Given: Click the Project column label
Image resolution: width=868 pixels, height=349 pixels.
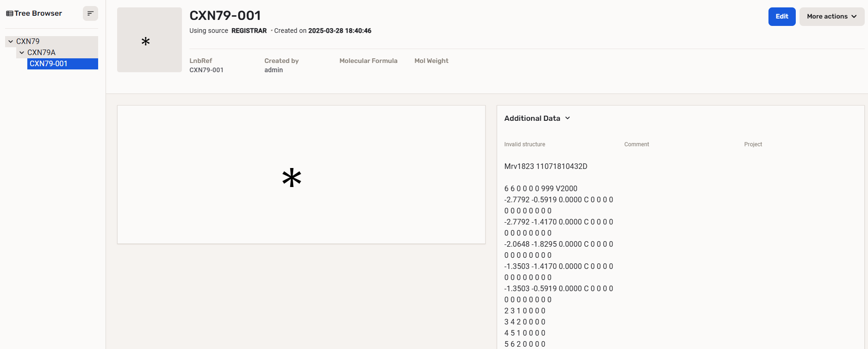Looking at the screenshot, I should coord(753,144).
